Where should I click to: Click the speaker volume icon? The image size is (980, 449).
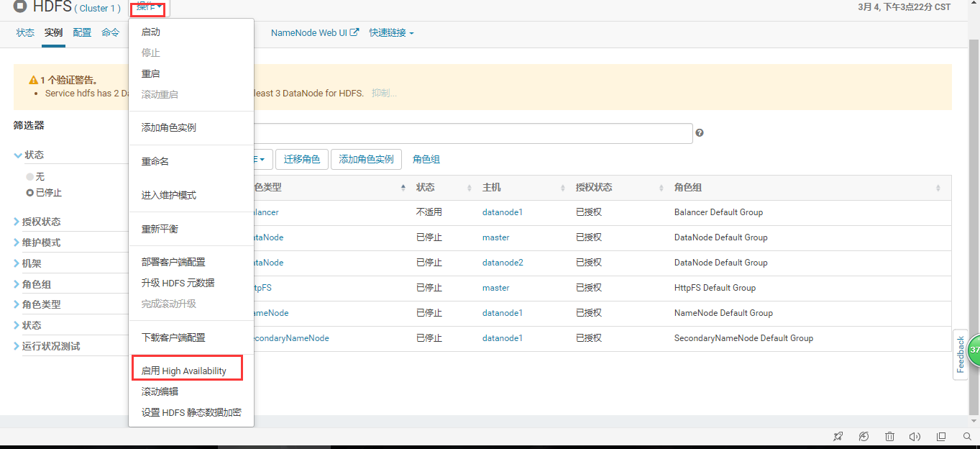(x=915, y=437)
